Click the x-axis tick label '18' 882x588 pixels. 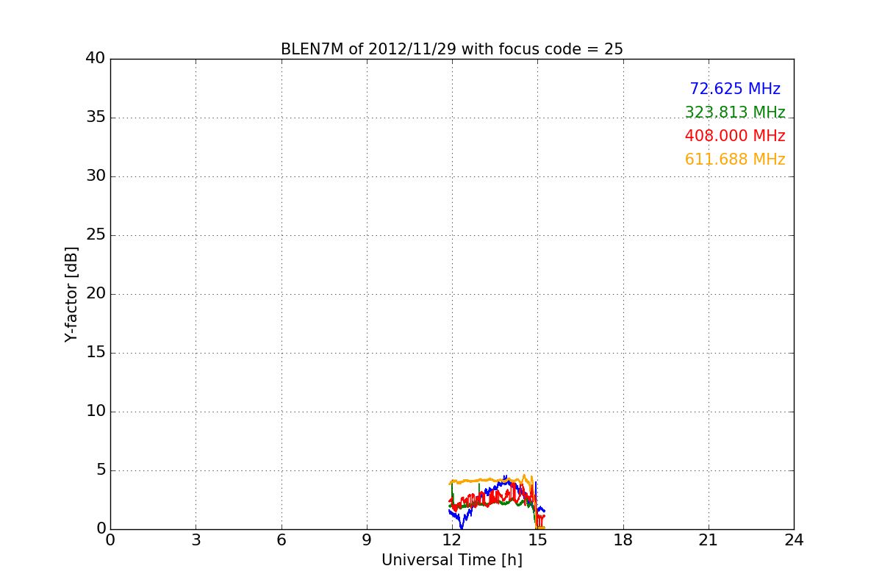click(623, 540)
